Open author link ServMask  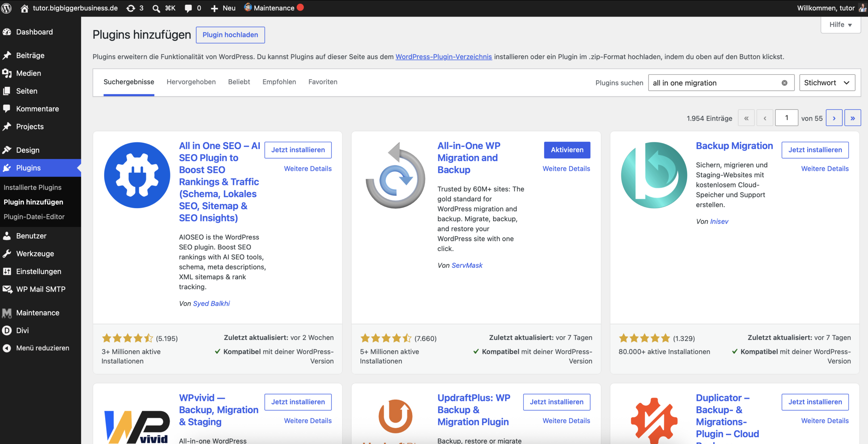coord(467,265)
